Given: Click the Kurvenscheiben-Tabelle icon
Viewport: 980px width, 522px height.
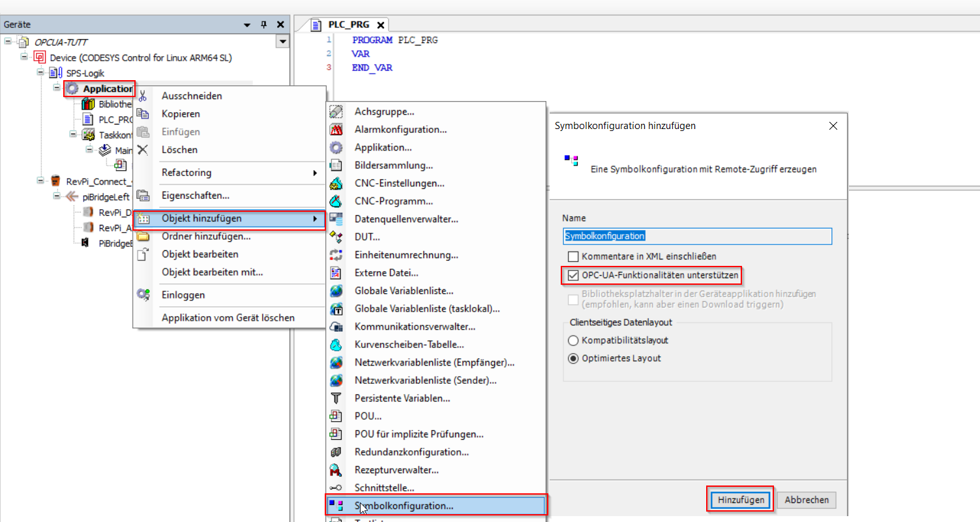Looking at the screenshot, I should tap(336, 344).
